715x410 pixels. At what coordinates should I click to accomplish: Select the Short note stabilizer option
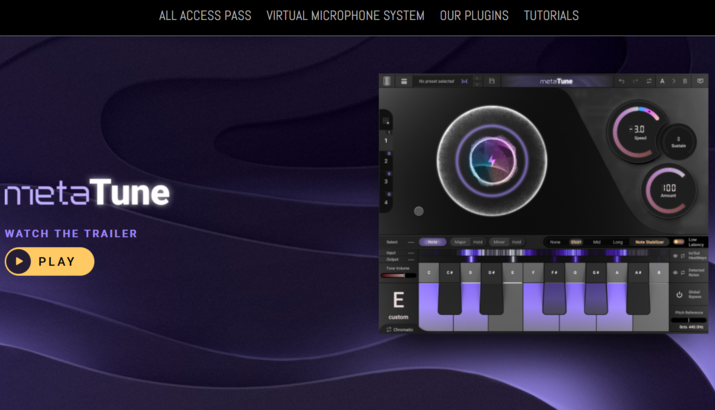(x=576, y=242)
